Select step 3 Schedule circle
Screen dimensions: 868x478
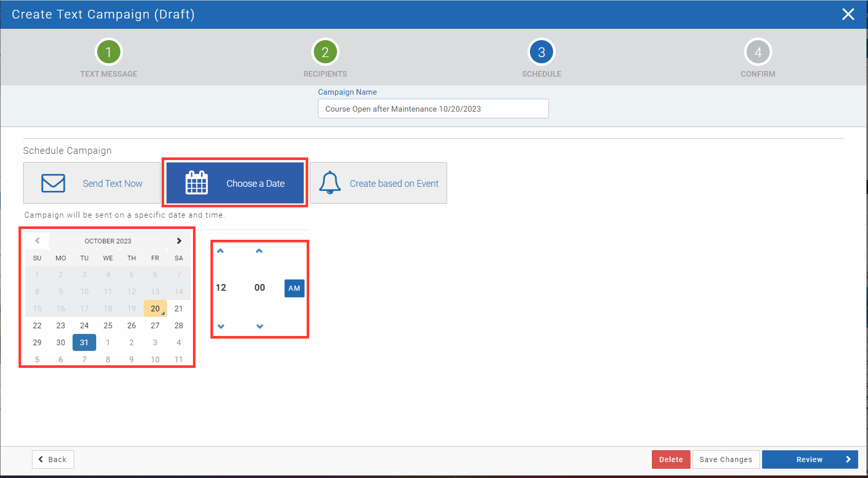click(541, 52)
